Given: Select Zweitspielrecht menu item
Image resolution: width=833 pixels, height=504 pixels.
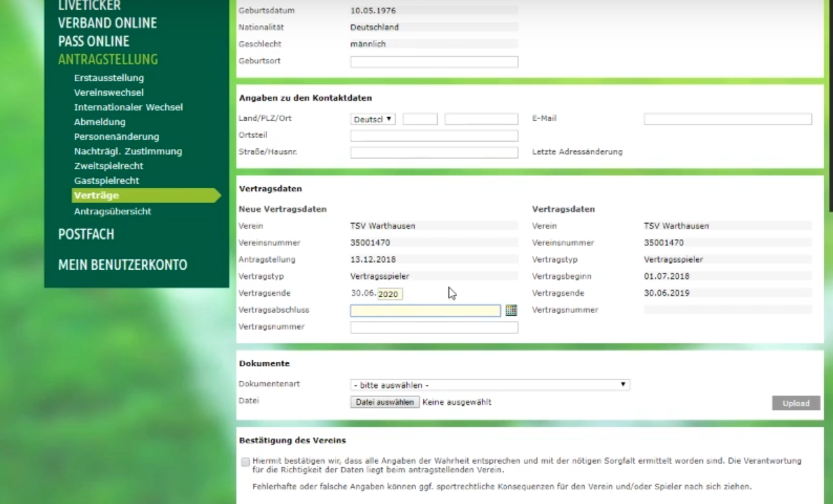Looking at the screenshot, I should 108,166.
